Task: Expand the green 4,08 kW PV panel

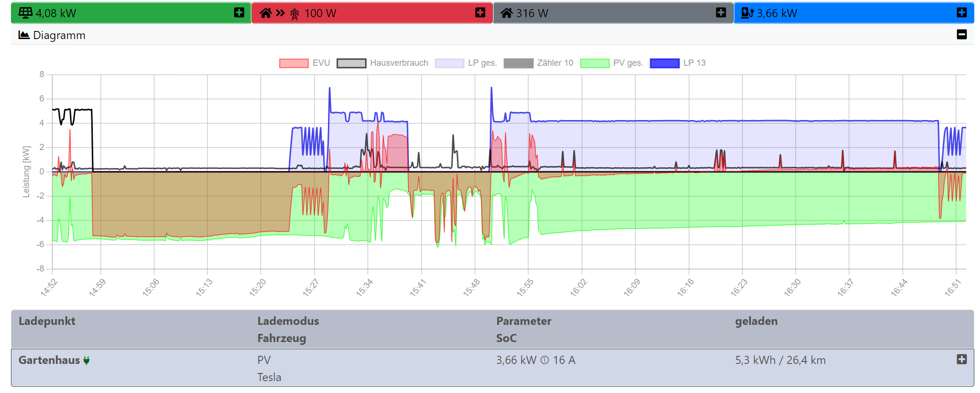Action: click(239, 13)
